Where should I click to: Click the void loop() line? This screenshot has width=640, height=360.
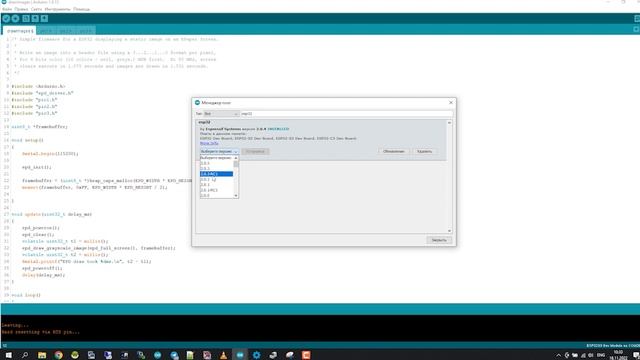pyautogui.click(x=26, y=295)
